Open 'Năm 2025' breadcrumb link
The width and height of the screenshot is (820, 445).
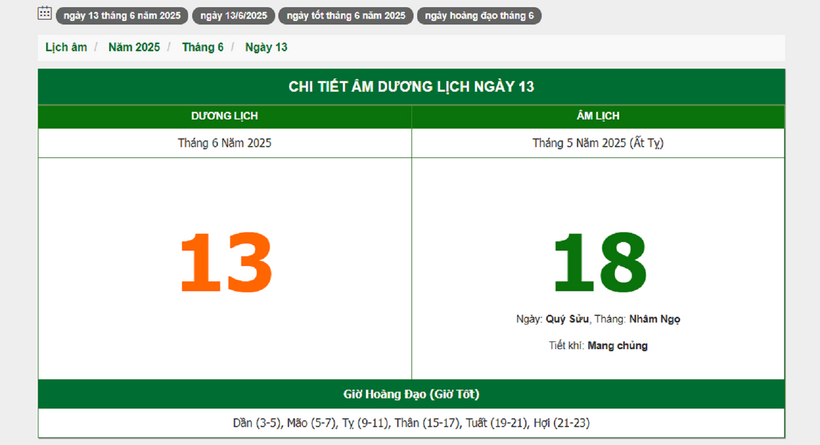pos(134,47)
